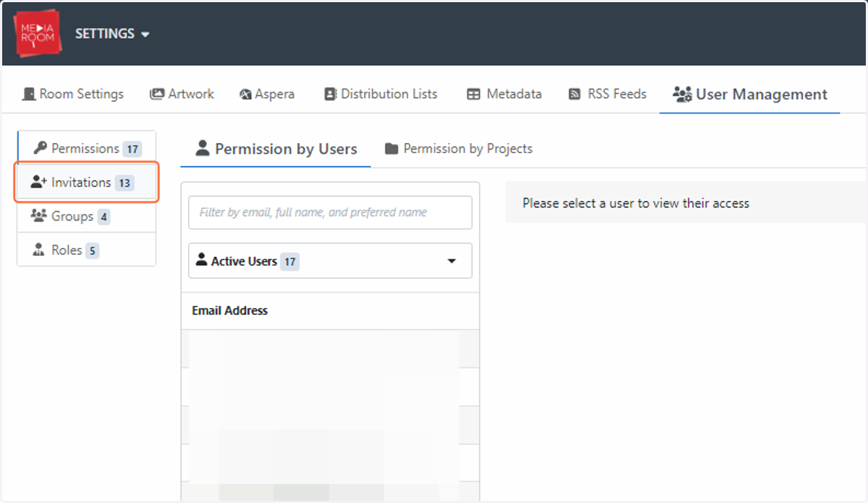
Task: Click the door icon beside Room Settings
Action: pyautogui.click(x=29, y=94)
